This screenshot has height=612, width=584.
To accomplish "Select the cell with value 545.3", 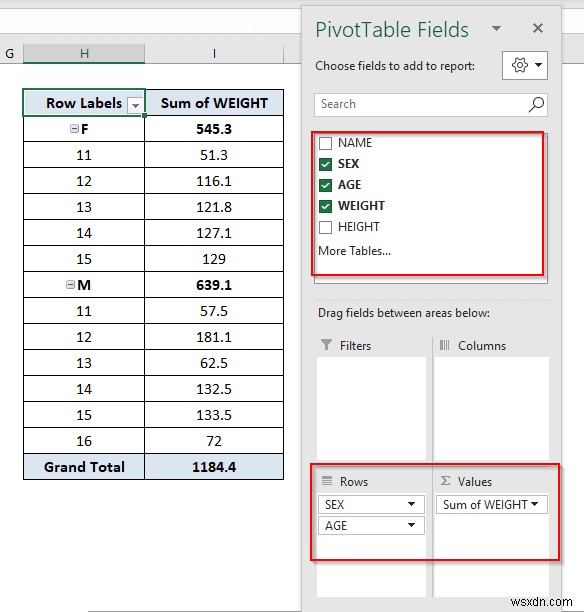I will pos(214,129).
